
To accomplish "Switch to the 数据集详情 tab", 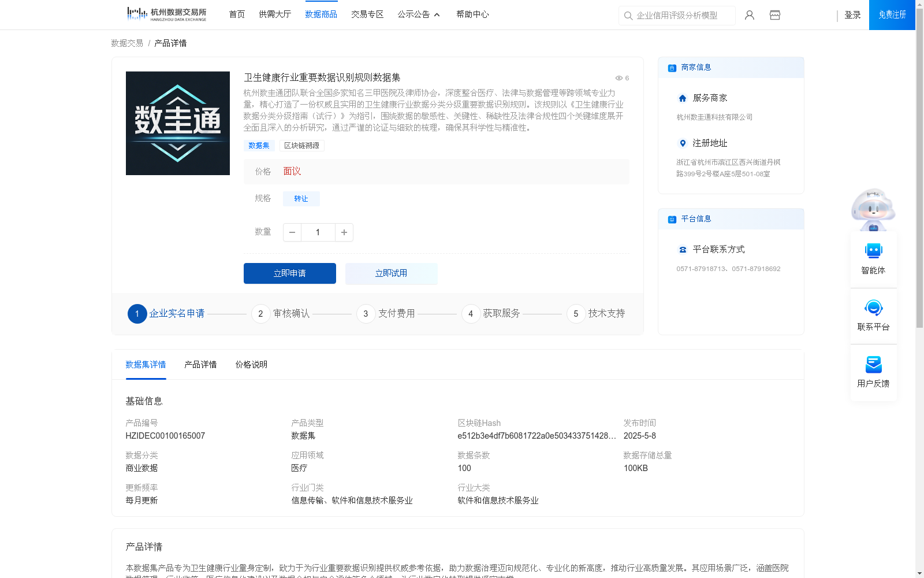I will [x=146, y=365].
